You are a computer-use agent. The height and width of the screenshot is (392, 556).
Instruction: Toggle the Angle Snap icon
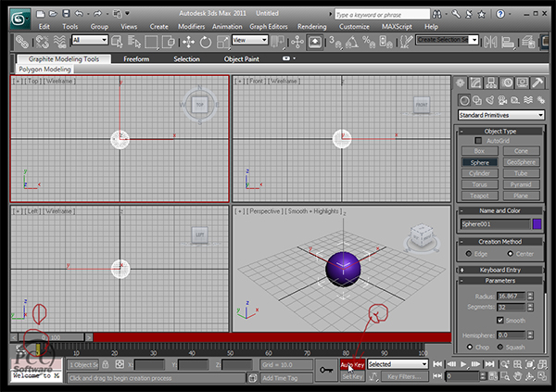(x=352, y=42)
